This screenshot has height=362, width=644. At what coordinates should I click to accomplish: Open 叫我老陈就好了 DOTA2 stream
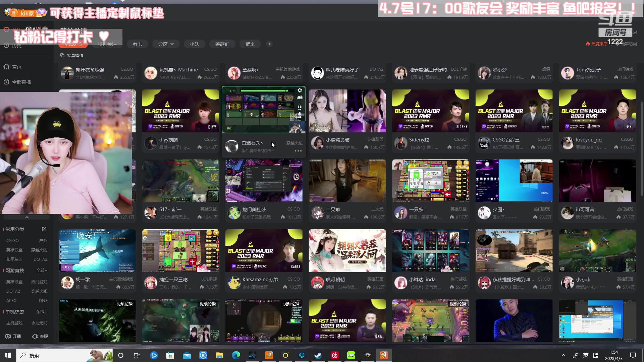tap(347, 73)
